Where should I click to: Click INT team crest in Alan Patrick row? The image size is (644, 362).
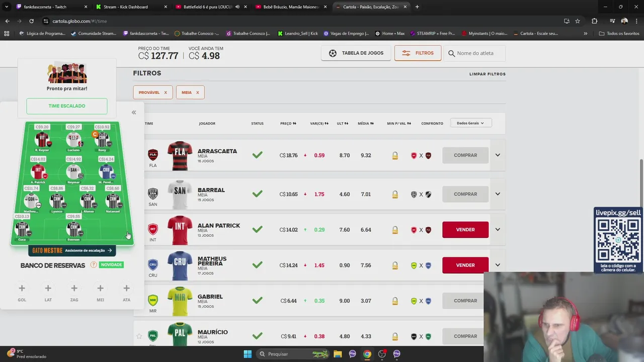(153, 229)
